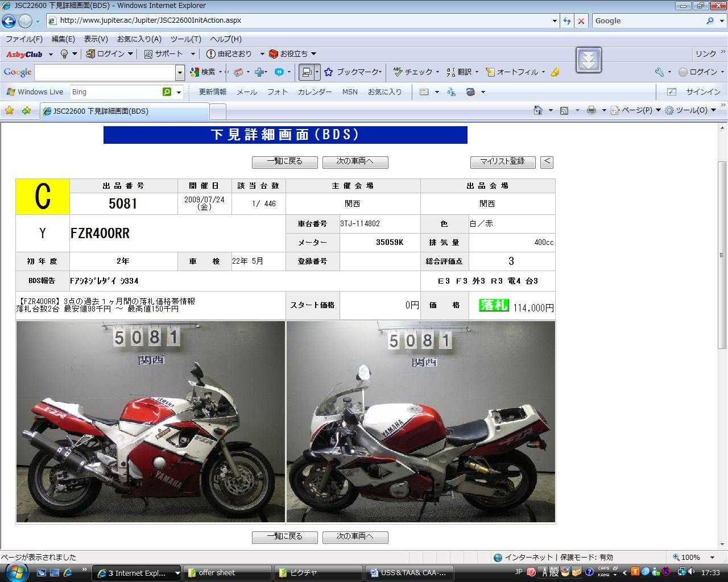
Task: Click the Windows Live logo
Action: click(34, 92)
